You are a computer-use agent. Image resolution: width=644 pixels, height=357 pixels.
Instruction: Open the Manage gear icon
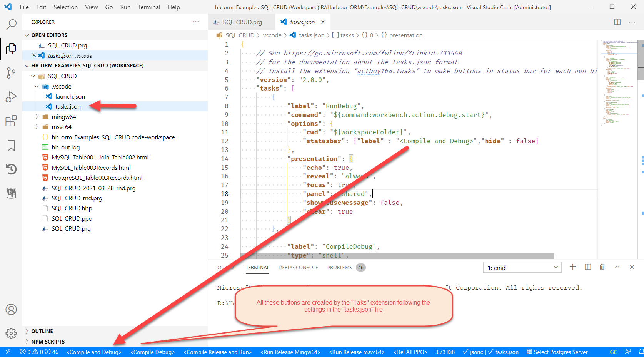(11, 333)
